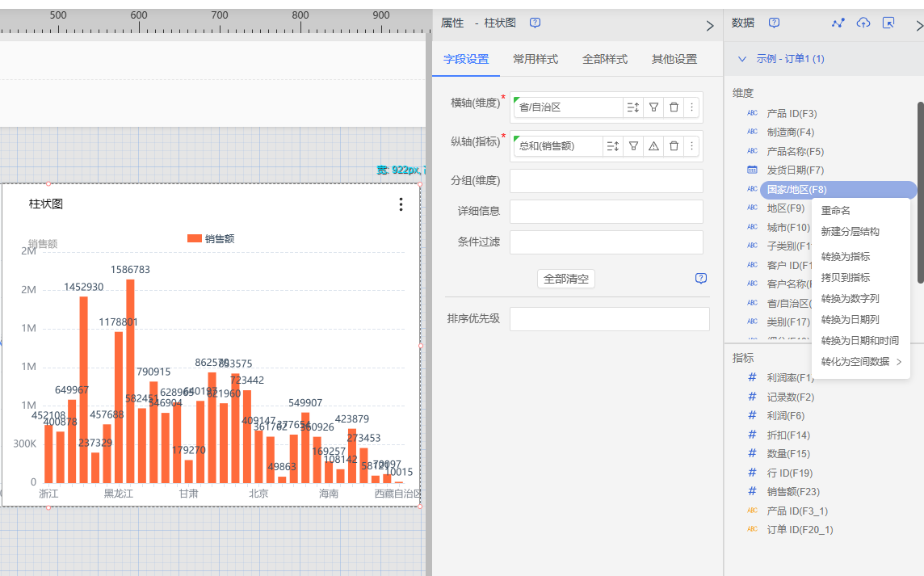The height and width of the screenshot is (576, 924).
Task: Click the 全部清空 button
Action: tap(565, 279)
